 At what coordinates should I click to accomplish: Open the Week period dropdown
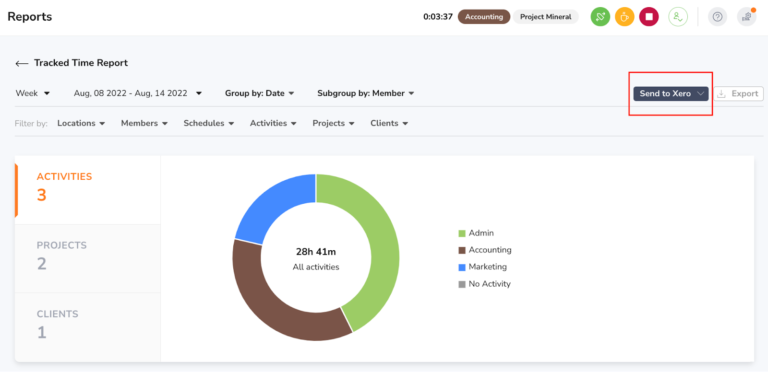click(33, 93)
